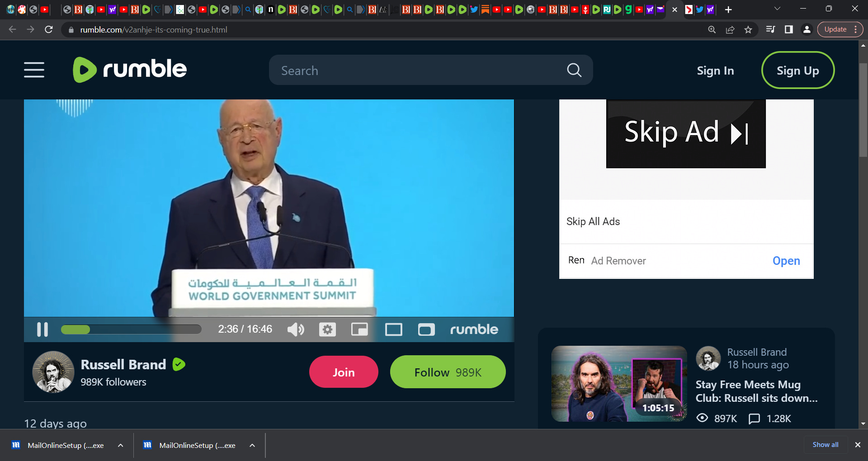The image size is (868, 461).
Task: Open the tab search dropdown
Action: [778, 9]
